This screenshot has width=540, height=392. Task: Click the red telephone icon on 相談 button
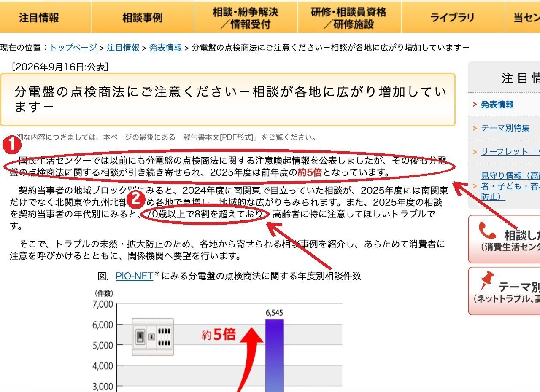point(488,231)
